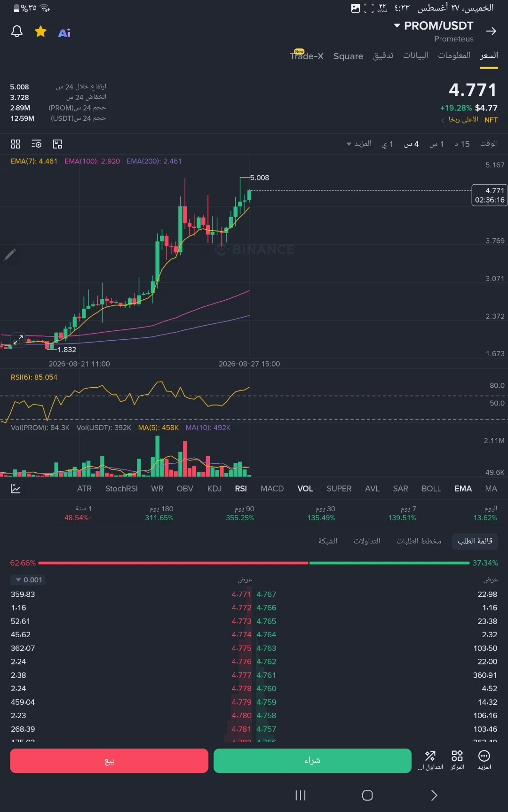Toggle the MA overlay indicator
Viewport: 508px width, 812px height.
coord(491,489)
